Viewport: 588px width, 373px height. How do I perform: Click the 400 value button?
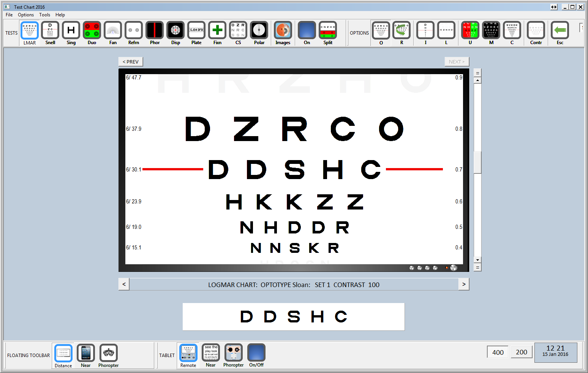point(498,352)
